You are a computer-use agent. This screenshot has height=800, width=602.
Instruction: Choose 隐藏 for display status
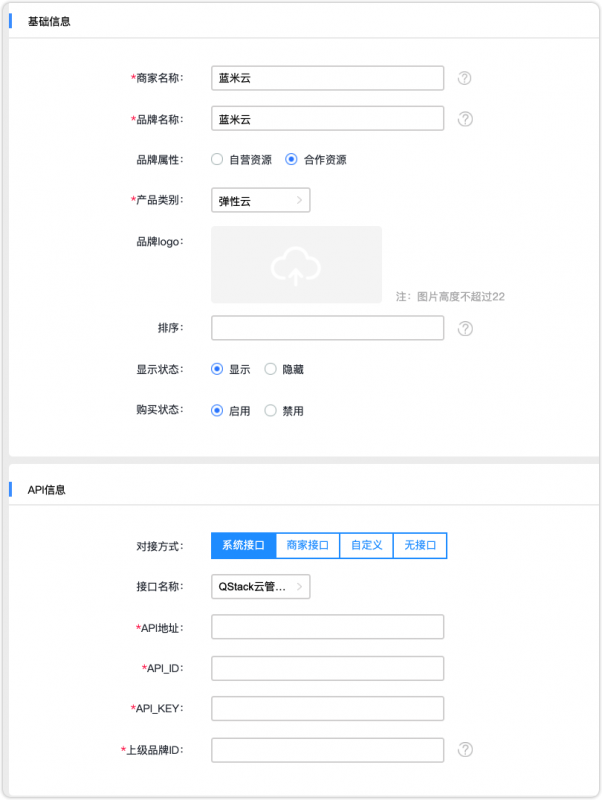pos(270,369)
